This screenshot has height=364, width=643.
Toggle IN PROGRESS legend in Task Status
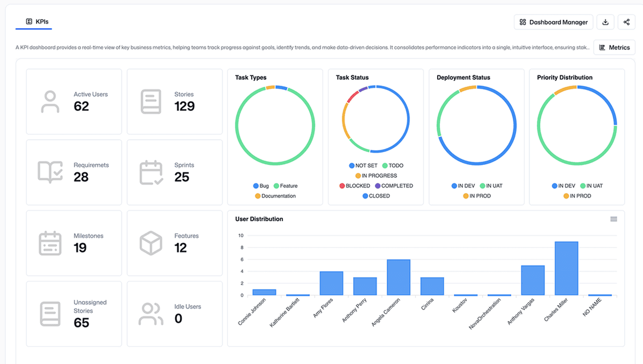pyautogui.click(x=376, y=176)
